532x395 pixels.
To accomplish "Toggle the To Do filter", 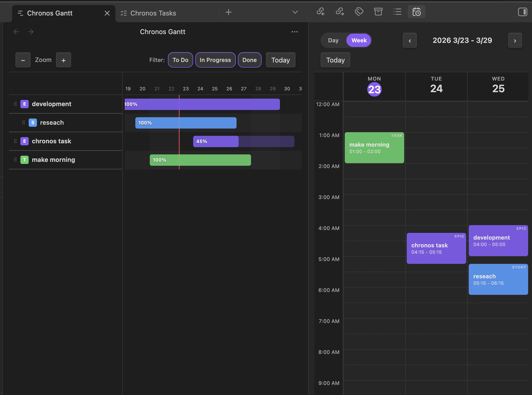I will click(180, 60).
